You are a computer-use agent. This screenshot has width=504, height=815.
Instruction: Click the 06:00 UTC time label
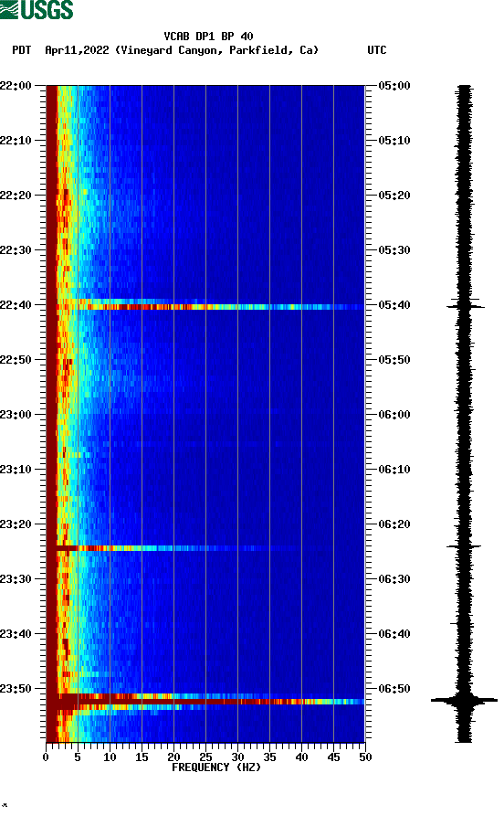(x=394, y=415)
